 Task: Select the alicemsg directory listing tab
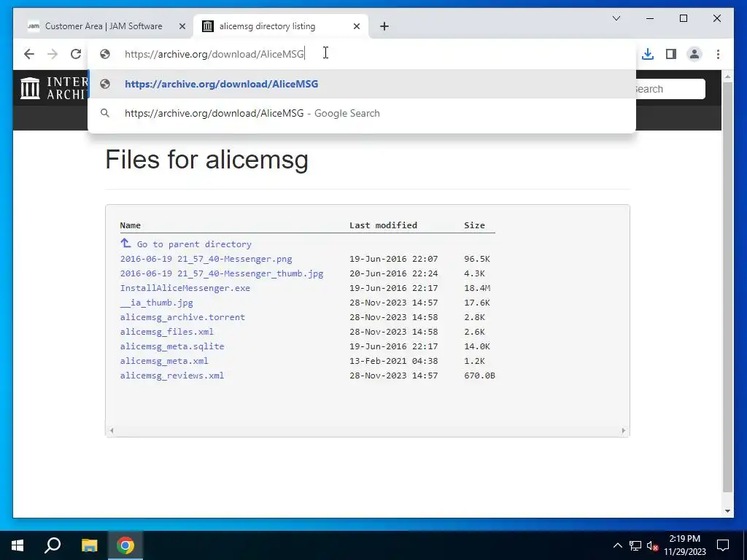click(281, 26)
